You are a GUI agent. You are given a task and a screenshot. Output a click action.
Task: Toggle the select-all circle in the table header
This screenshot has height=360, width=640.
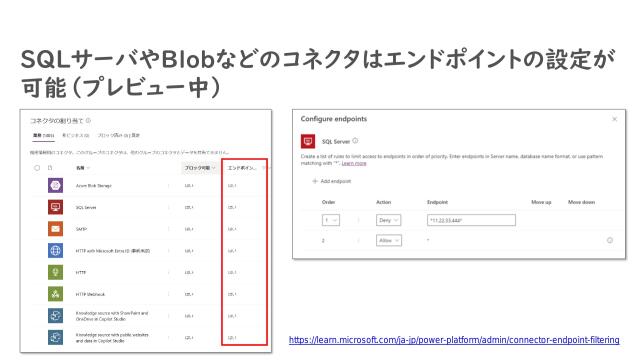37,168
